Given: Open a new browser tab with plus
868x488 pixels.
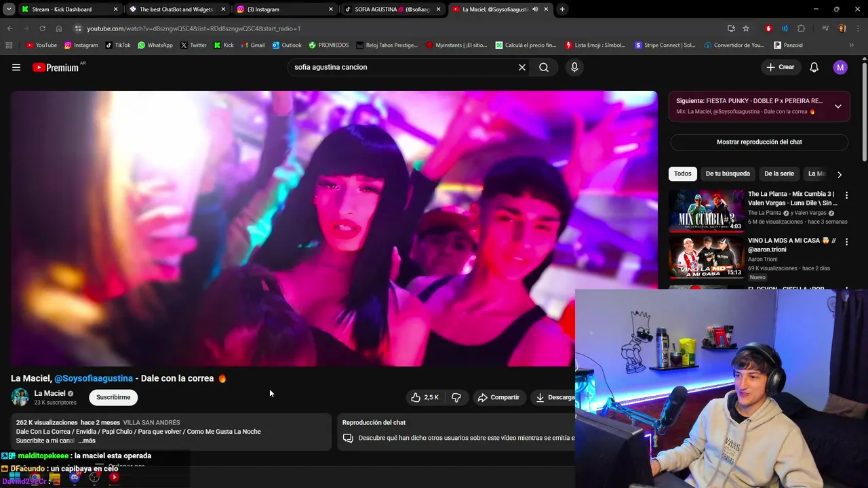Looking at the screenshot, I should (562, 9).
